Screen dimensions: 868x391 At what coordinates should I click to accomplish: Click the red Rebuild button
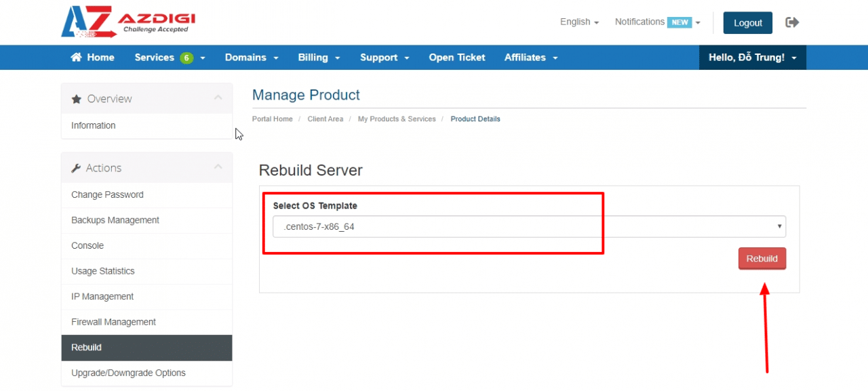tap(762, 259)
